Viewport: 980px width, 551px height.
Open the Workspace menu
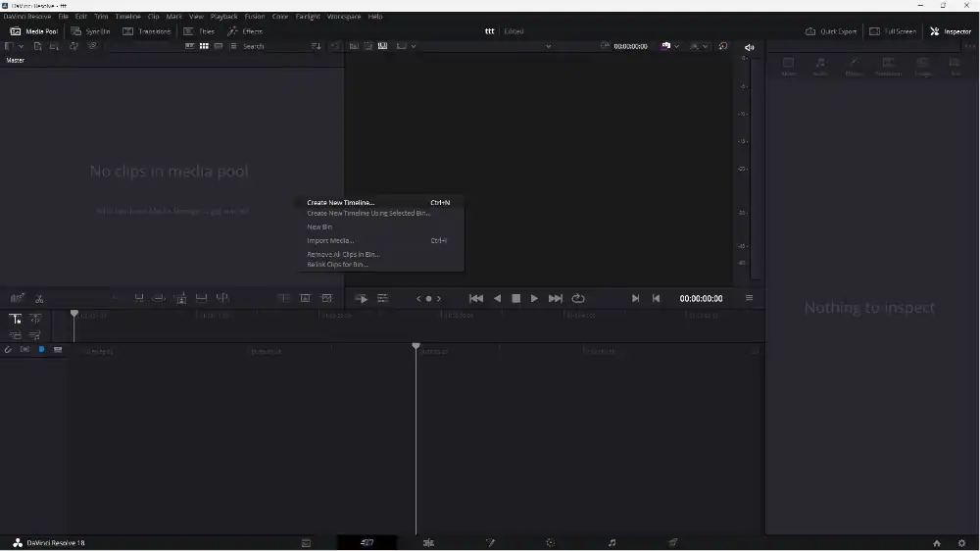(344, 17)
